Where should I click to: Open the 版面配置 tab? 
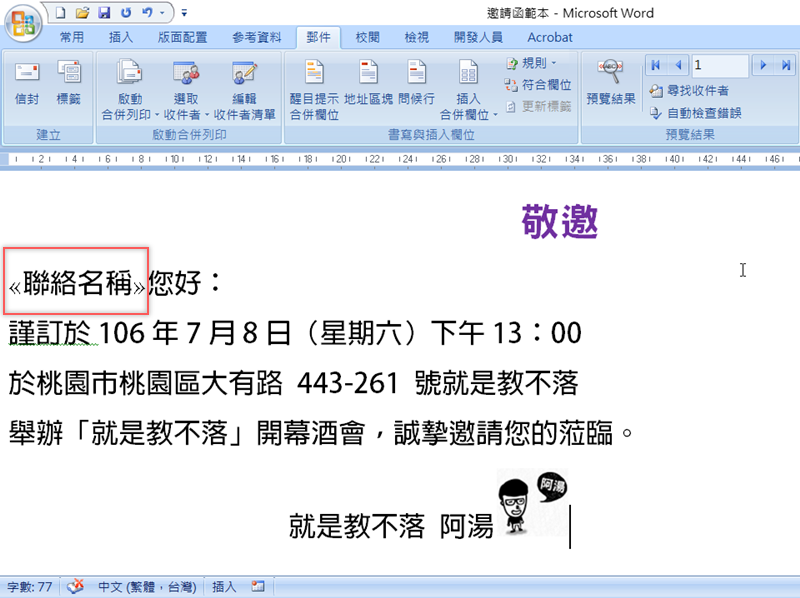182,37
